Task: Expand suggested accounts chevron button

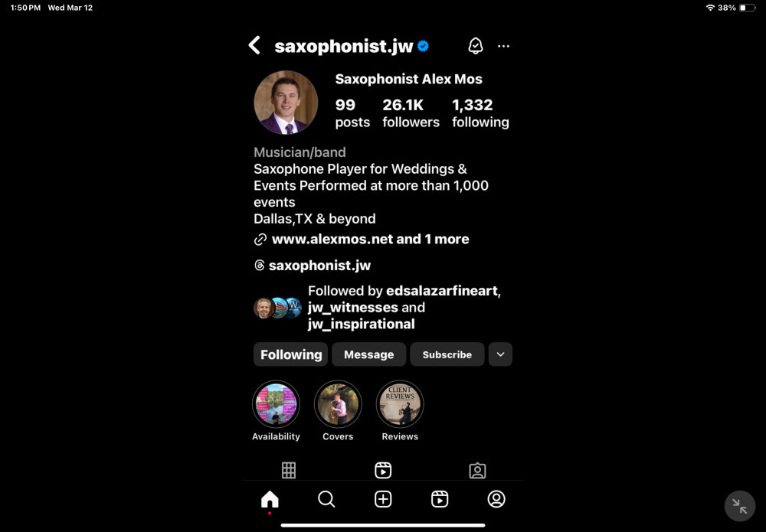Action: click(500, 354)
